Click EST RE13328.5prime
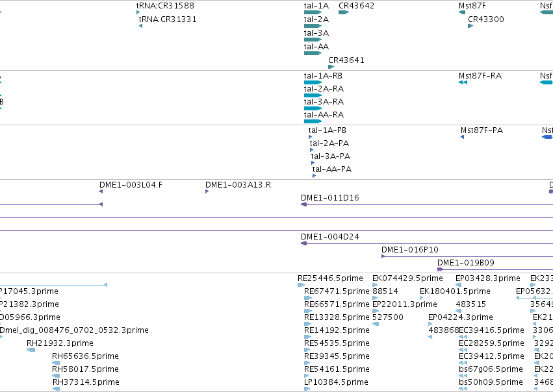This screenshot has width=553, height=392. click(307, 324)
